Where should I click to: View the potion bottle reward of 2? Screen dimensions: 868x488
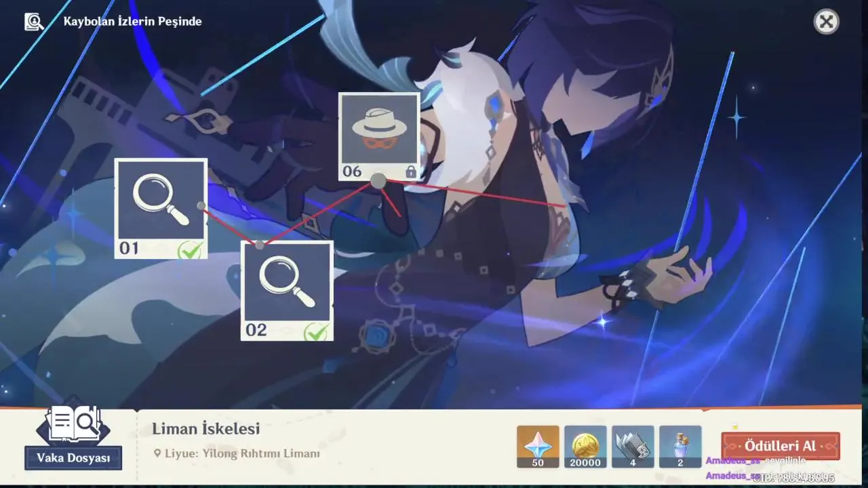(x=680, y=447)
